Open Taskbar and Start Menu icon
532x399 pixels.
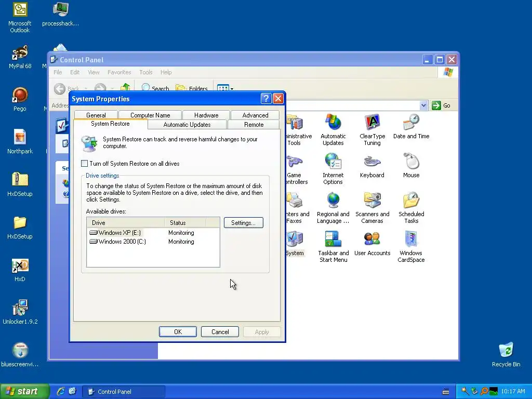pyautogui.click(x=333, y=247)
